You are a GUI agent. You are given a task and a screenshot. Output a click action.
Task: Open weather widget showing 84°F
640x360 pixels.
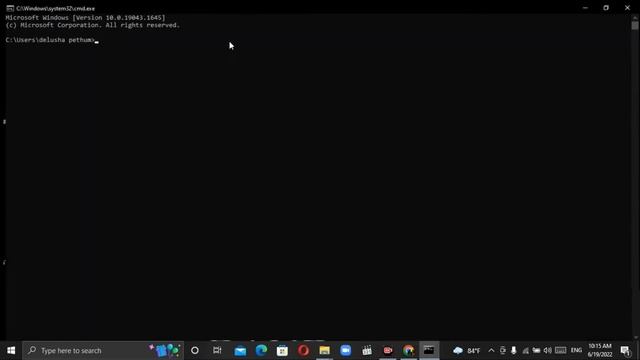(467, 351)
